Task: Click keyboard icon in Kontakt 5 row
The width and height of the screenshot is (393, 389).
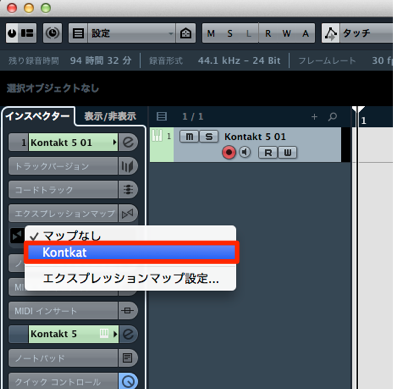Action: coord(104,333)
